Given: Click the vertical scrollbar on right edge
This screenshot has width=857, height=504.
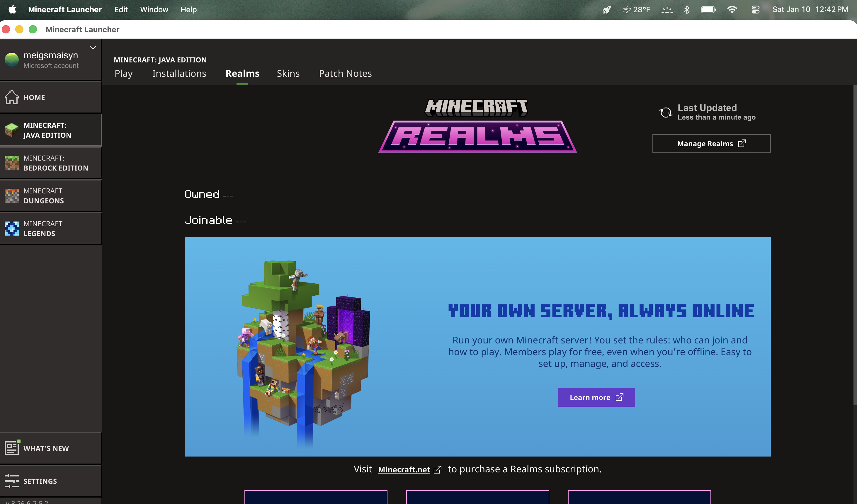Looking at the screenshot, I should coord(855,245).
